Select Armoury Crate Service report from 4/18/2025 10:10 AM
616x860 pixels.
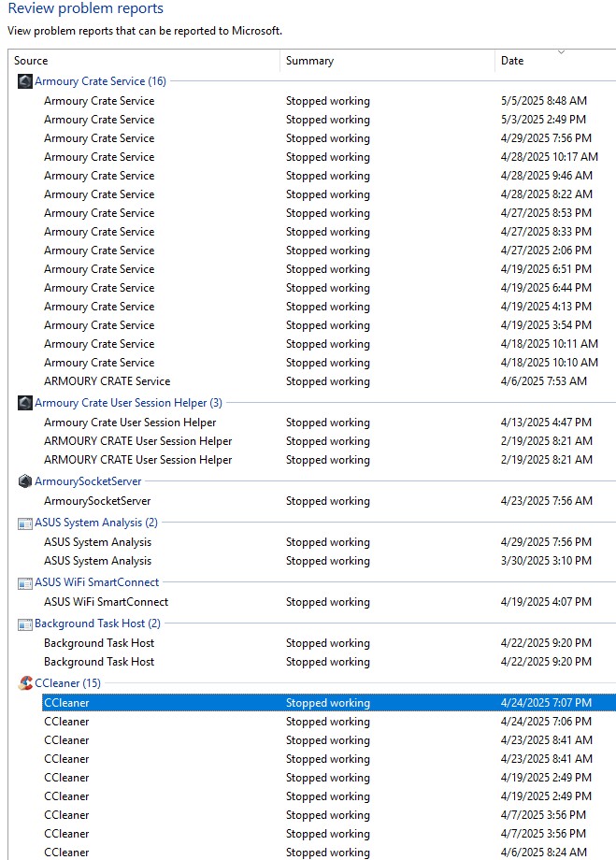click(x=329, y=363)
